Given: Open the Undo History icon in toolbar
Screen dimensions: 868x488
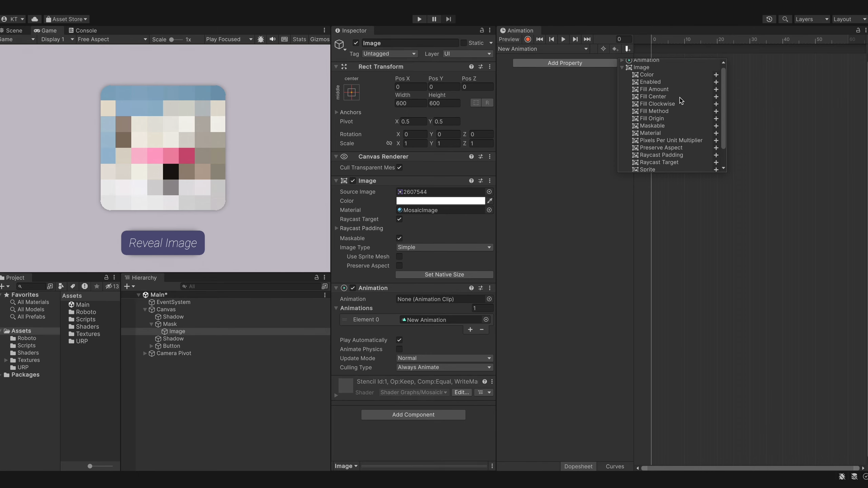Looking at the screenshot, I should [x=769, y=19].
